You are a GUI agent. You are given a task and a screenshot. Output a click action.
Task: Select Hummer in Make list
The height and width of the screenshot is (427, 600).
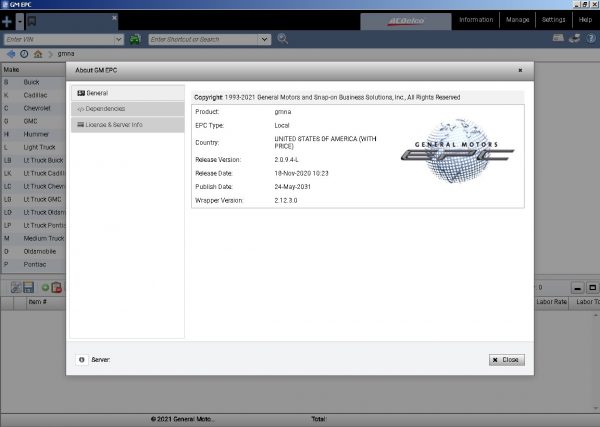point(34,134)
